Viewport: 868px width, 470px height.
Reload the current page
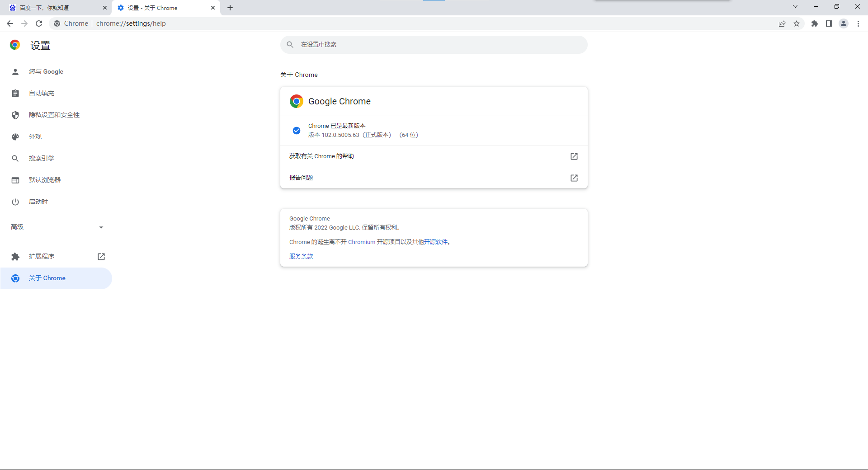[x=39, y=23]
